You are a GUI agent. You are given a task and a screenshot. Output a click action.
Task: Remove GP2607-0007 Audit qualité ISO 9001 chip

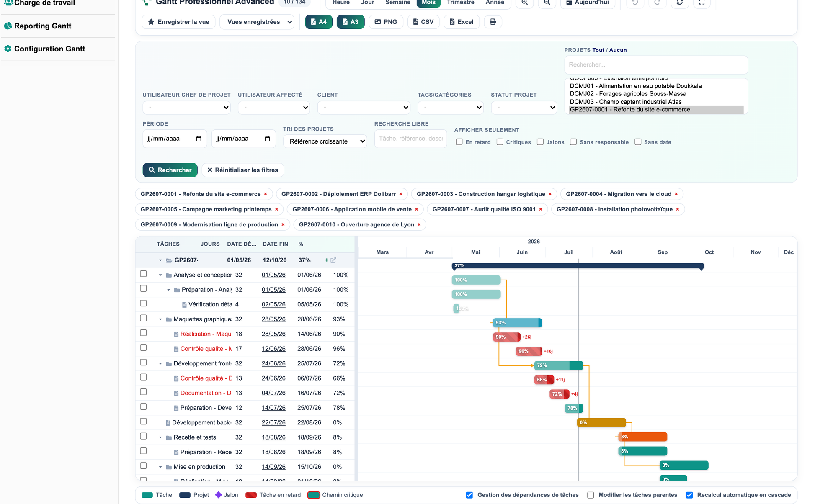(541, 209)
